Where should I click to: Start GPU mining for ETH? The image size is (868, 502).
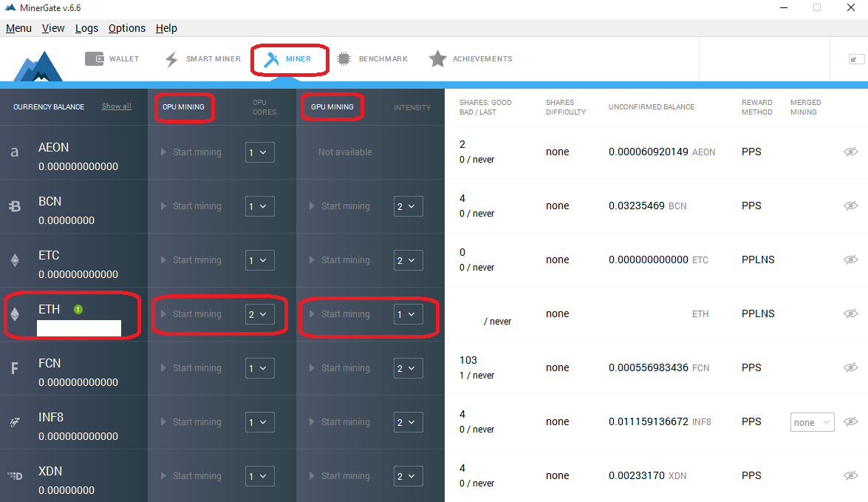(339, 314)
